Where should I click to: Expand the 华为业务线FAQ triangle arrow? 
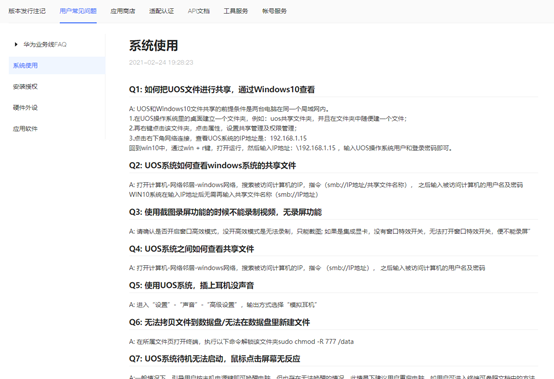(x=16, y=44)
